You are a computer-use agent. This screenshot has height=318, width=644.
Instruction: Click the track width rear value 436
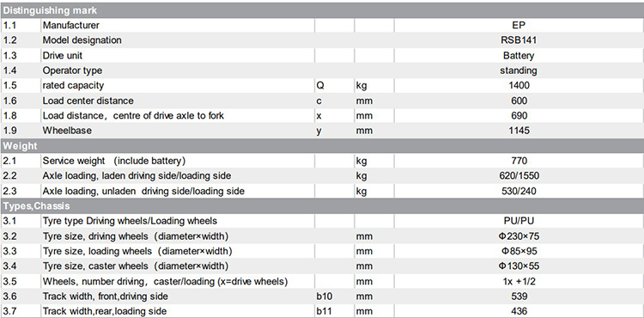click(519, 311)
